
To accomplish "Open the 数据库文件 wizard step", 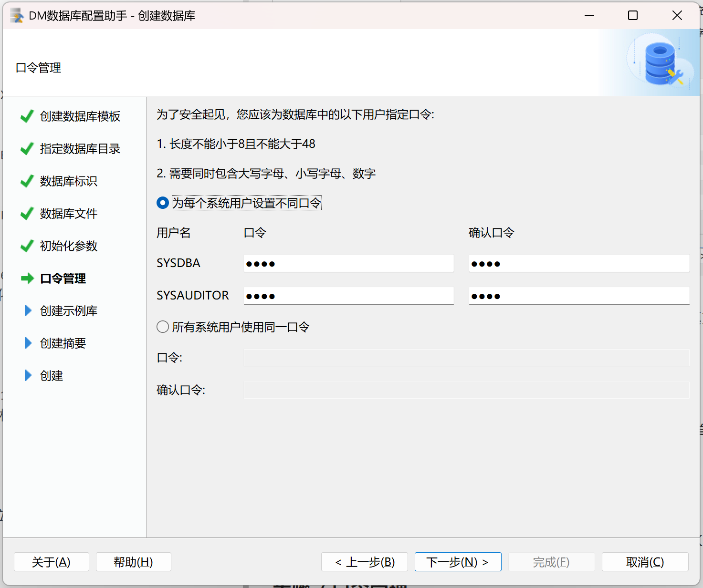I will click(x=69, y=214).
